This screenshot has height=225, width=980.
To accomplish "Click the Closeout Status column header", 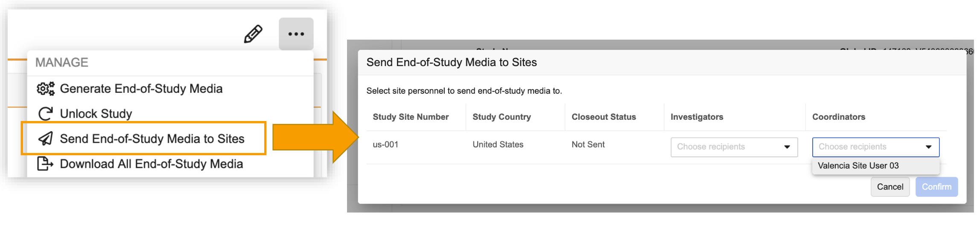I will tap(604, 117).
